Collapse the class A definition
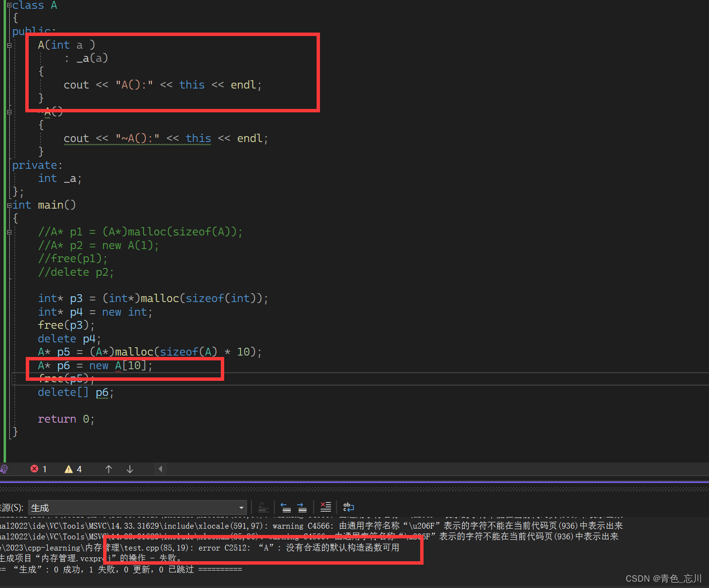Image resolution: width=709 pixels, height=588 pixels. point(9,5)
